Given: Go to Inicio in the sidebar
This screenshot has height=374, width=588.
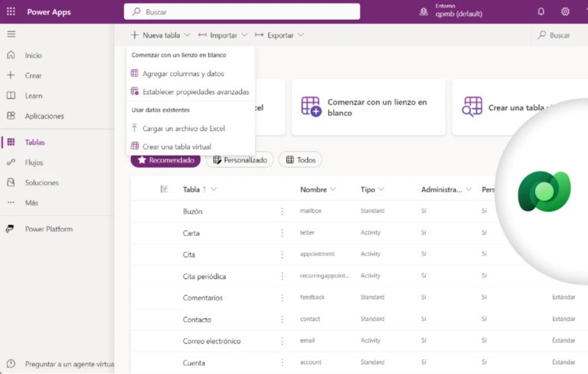Looking at the screenshot, I should 34,55.
